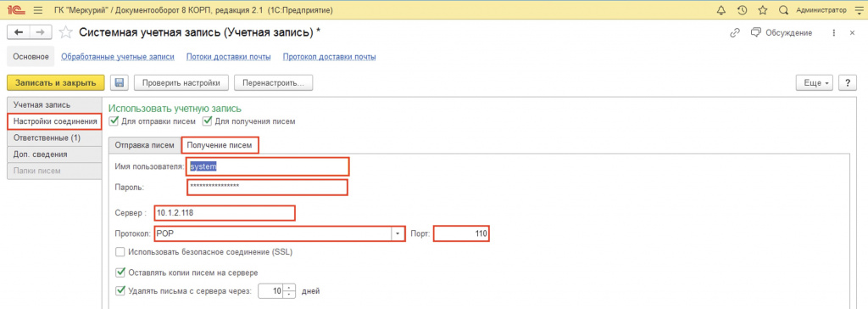Click the Имя пользователя field

pyautogui.click(x=268, y=166)
